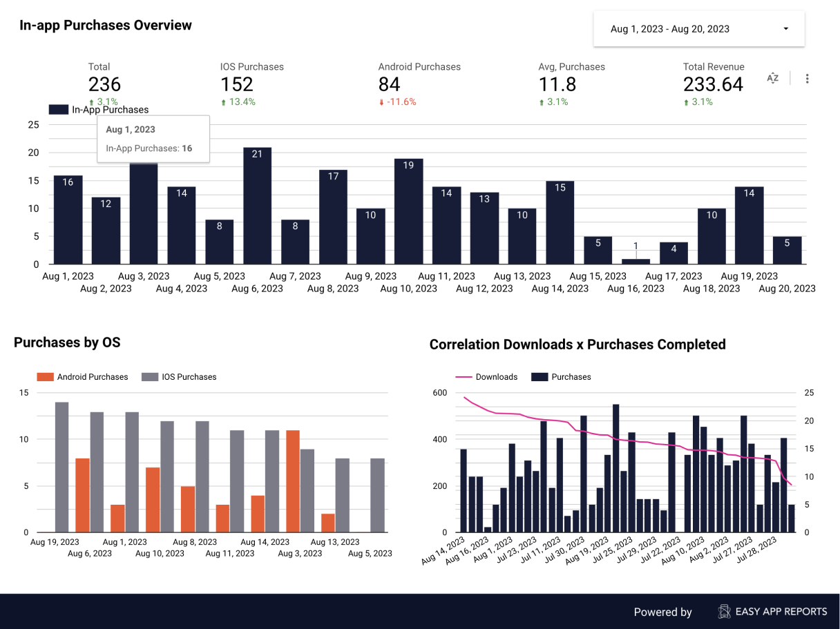Click the Powered by text in footer
The height and width of the screenshot is (629, 840).
[x=663, y=612]
